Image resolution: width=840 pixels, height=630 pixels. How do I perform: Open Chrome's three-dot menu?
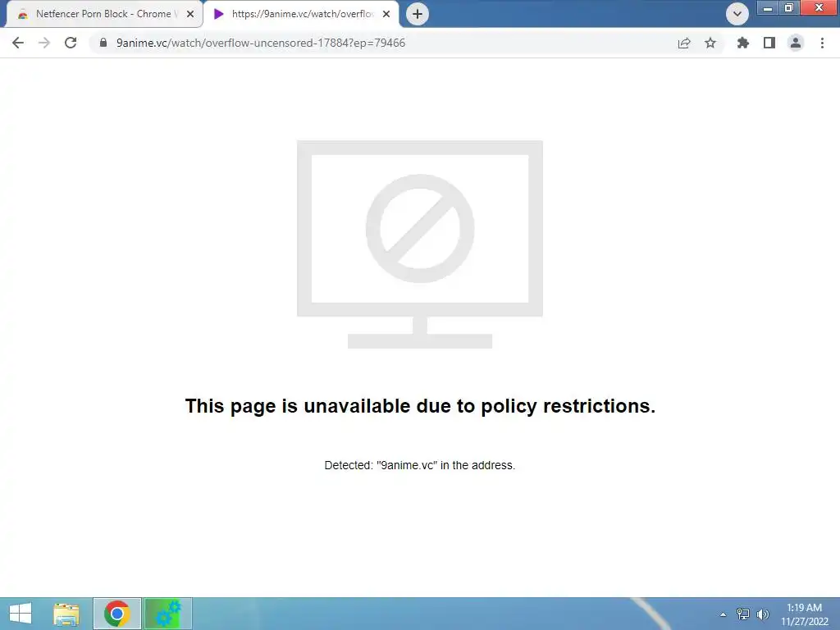[x=822, y=43]
